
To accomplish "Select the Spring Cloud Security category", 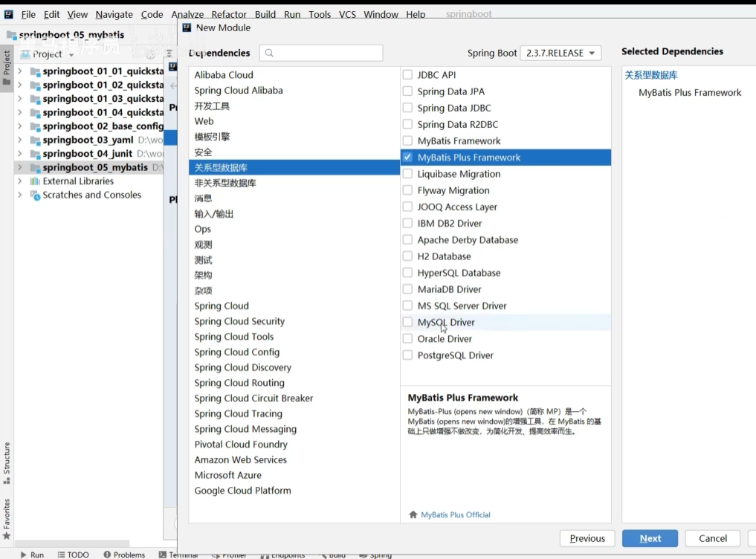I will click(x=294, y=321).
